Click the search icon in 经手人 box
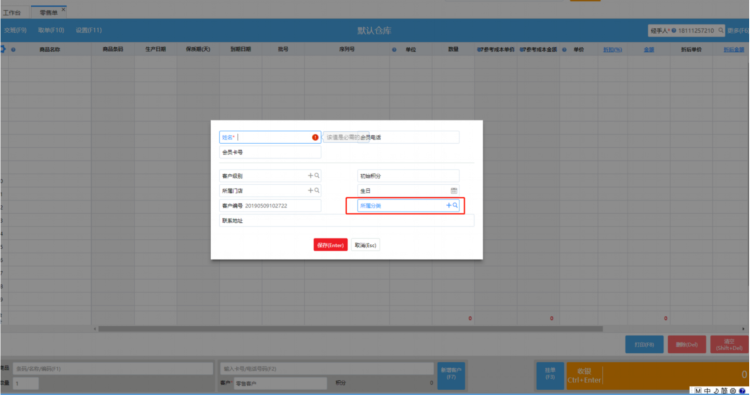750x395 pixels. click(721, 31)
